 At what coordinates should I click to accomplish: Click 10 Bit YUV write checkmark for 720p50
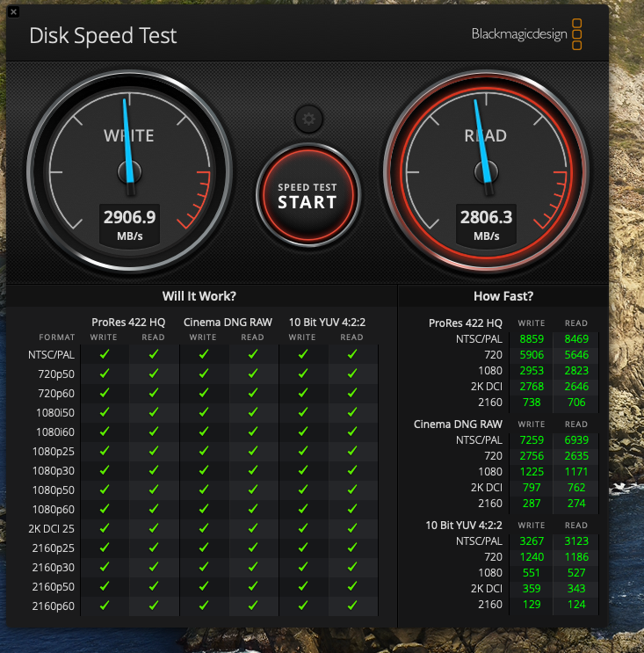(303, 374)
